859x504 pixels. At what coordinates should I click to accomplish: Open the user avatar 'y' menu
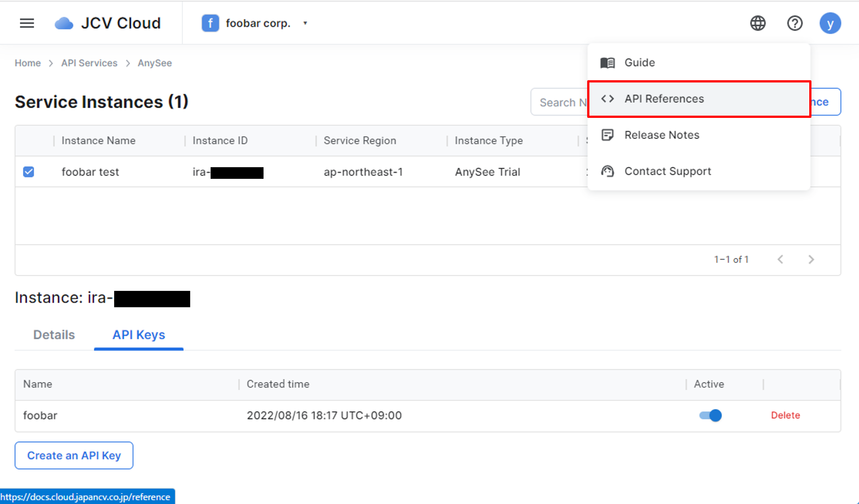pyautogui.click(x=830, y=23)
